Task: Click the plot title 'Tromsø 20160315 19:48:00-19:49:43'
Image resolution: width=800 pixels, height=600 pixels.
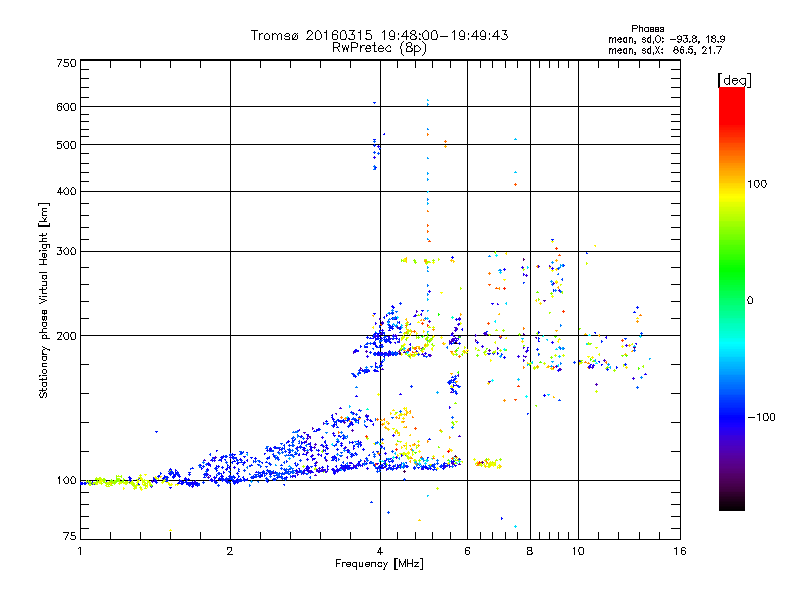Action: coord(380,35)
